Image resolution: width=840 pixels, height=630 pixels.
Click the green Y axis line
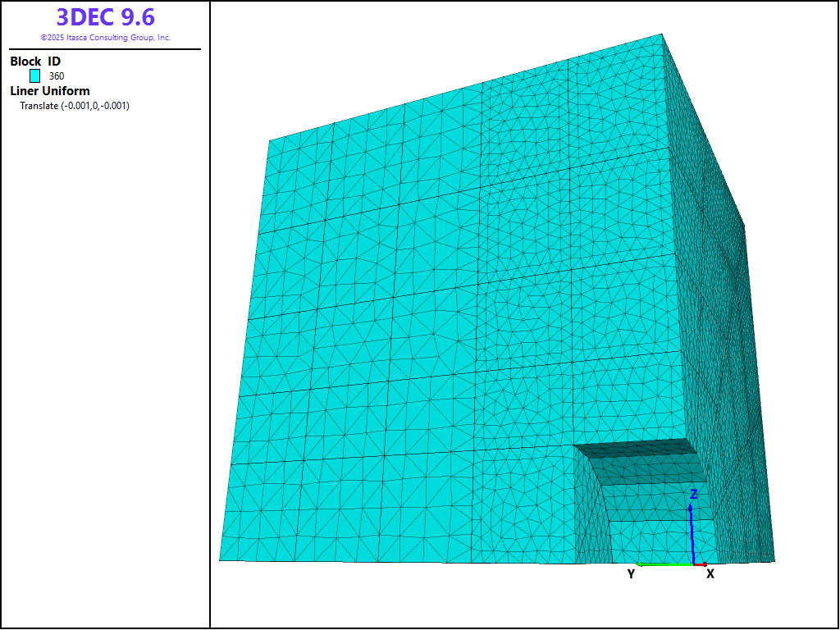click(664, 564)
